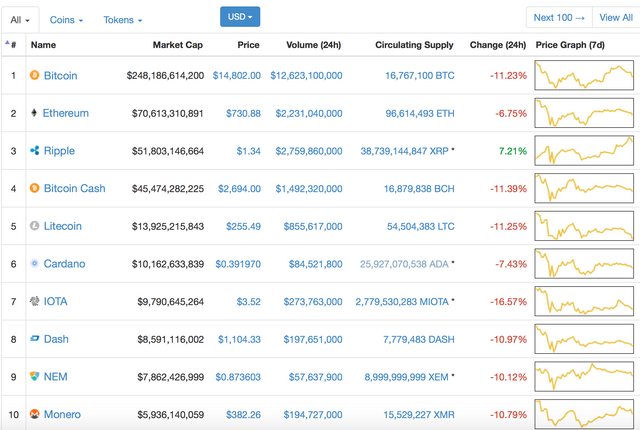
Task: Open Litecoin 7d price graph
Action: 584,226
